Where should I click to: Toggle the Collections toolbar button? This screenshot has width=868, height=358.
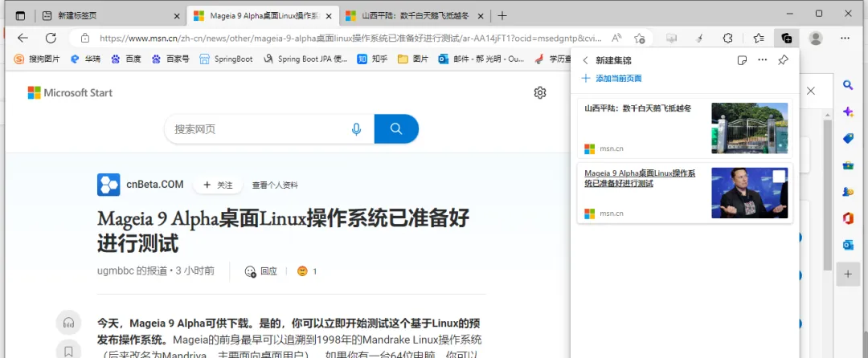(786, 38)
